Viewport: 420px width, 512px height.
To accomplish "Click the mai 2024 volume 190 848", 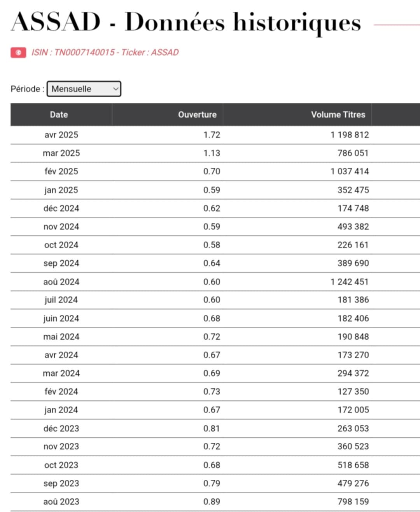I will pyautogui.click(x=353, y=337).
